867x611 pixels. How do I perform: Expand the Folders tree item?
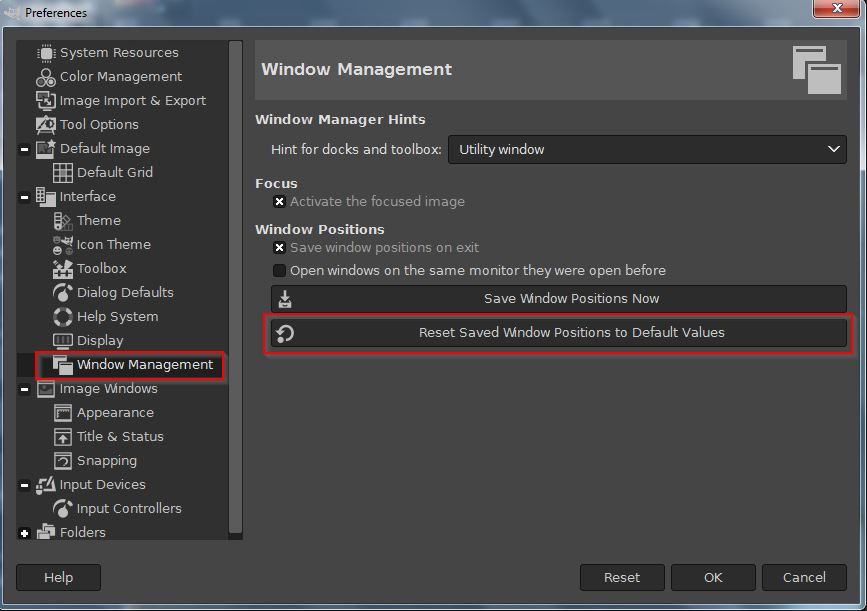pos(23,532)
